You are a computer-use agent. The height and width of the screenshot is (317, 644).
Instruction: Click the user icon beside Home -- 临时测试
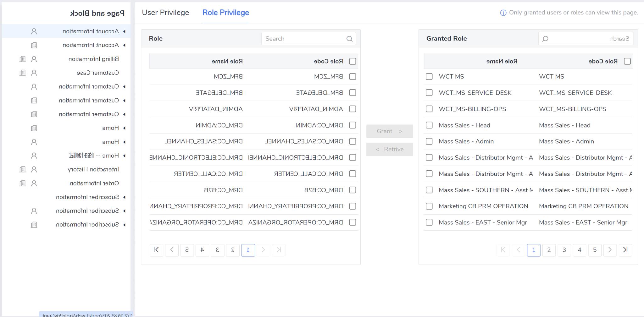click(34, 156)
